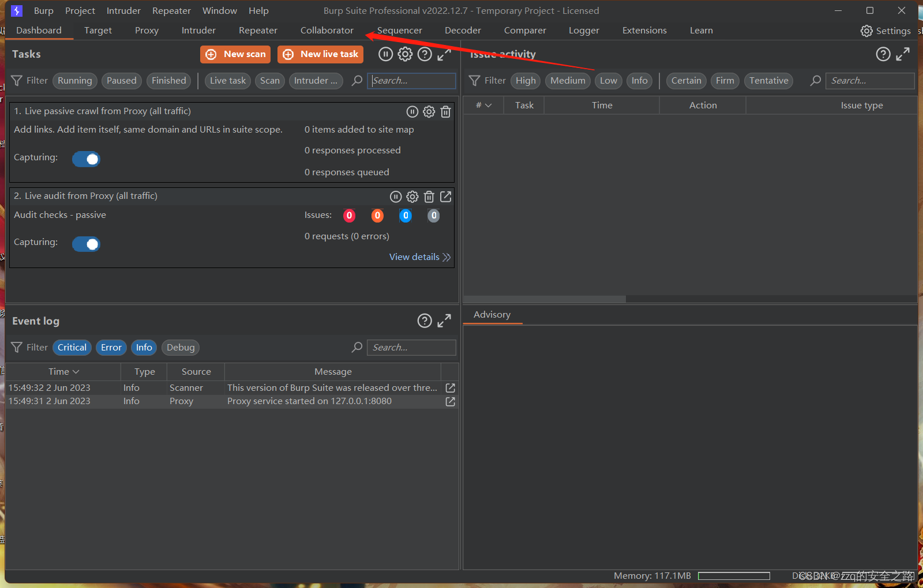This screenshot has height=588, width=923.
Task: Click the Burp Suite logo icon
Action: [17, 11]
